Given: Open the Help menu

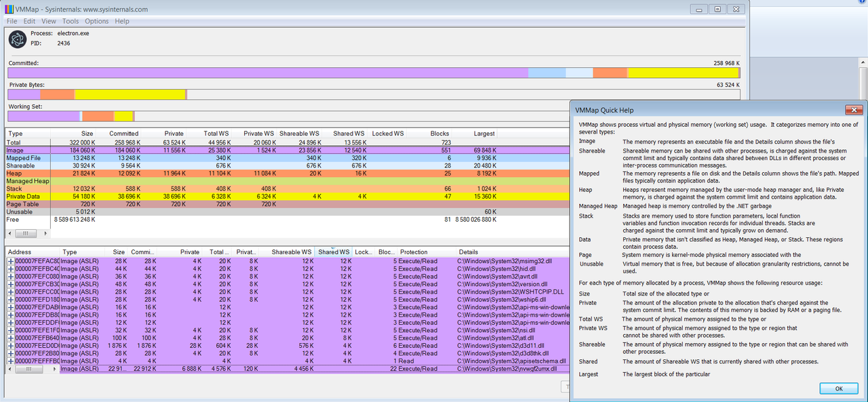Looking at the screenshot, I should click(x=122, y=21).
